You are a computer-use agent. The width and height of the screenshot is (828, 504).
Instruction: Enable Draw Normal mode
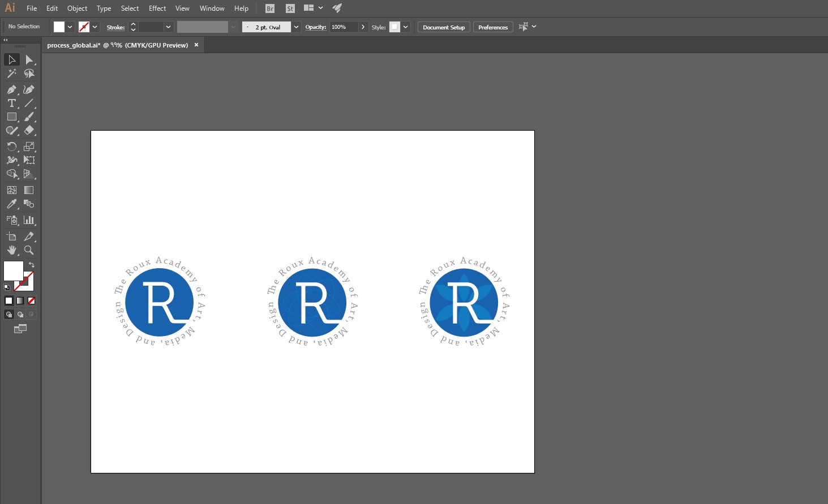9,315
